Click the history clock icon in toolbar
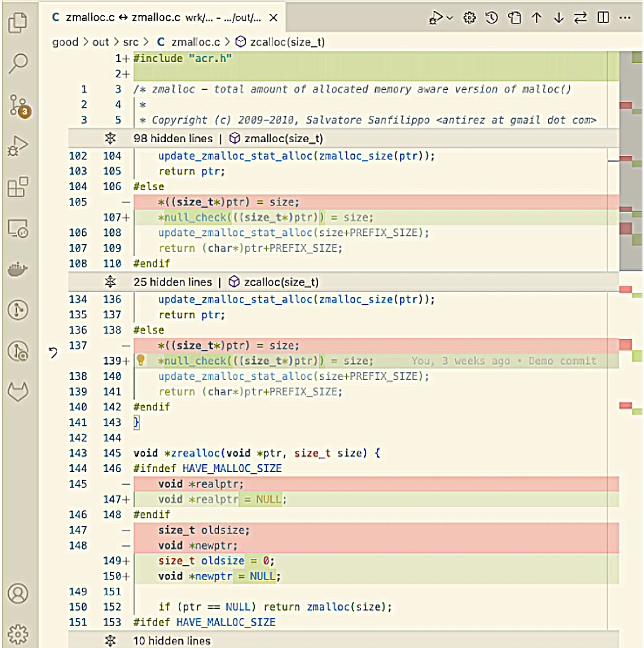The height and width of the screenshot is (648, 644). click(x=492, y=18)
